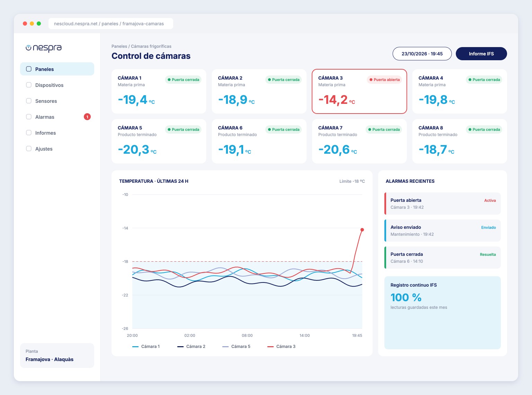Select the Cámara 7 heading
Viewport: 532px width, 395px height.
330,128
